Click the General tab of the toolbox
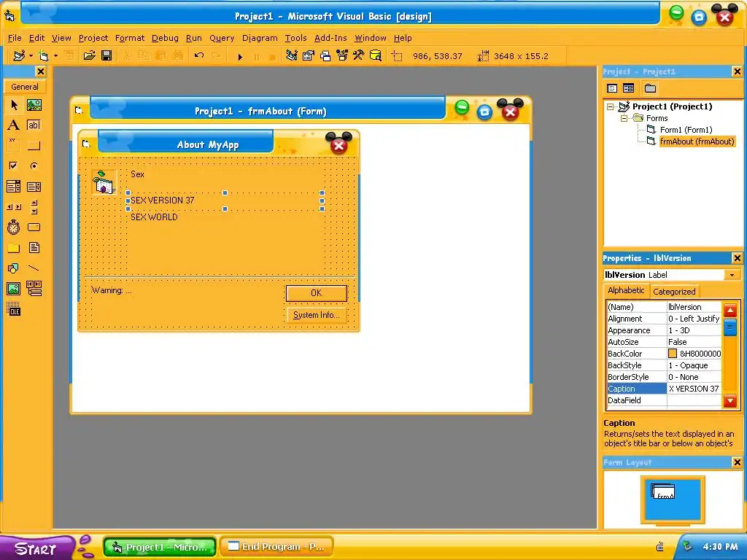 coord(25,87)
